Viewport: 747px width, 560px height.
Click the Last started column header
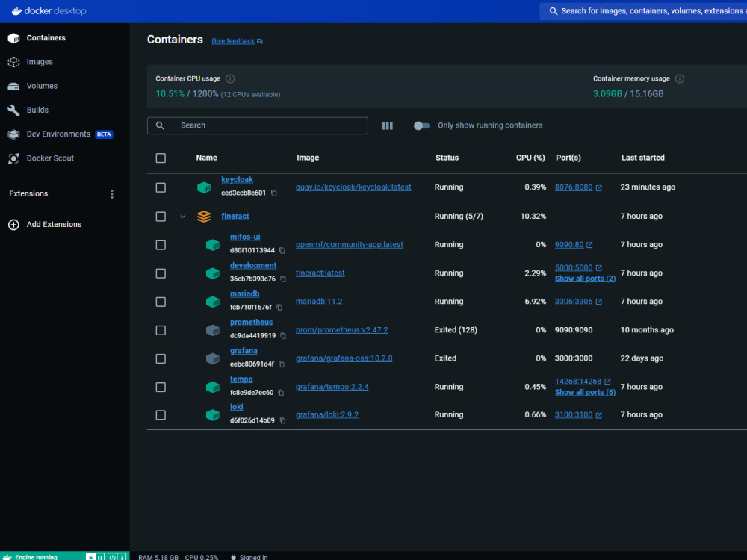(x=642, y=158)
